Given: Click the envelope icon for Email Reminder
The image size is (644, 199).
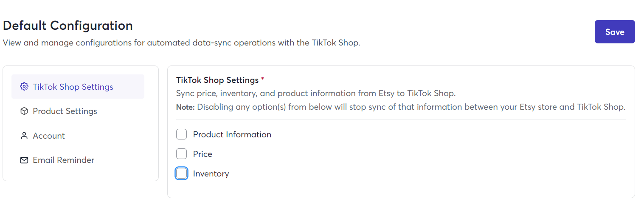Looking at the screenshot, I should (x=24, y=160).
